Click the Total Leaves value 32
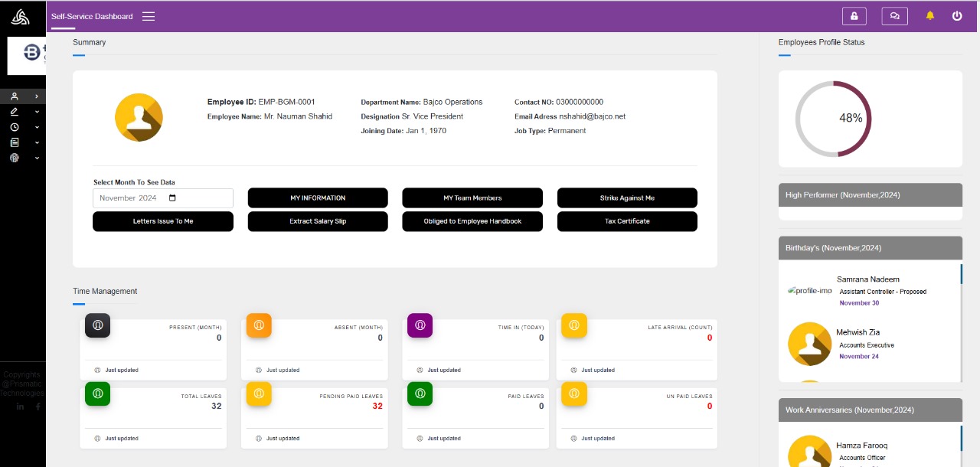 tap(217, 406)
